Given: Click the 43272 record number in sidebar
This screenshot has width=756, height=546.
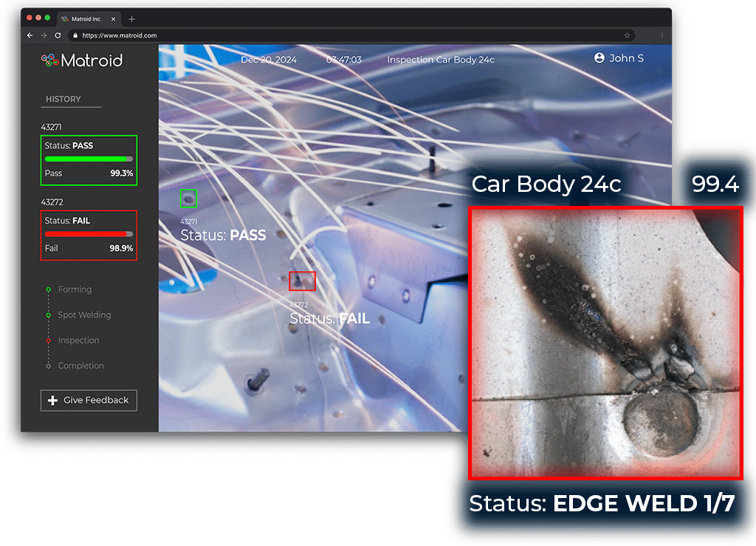Looking at the screenshot, I should click(x=52, y=202).
